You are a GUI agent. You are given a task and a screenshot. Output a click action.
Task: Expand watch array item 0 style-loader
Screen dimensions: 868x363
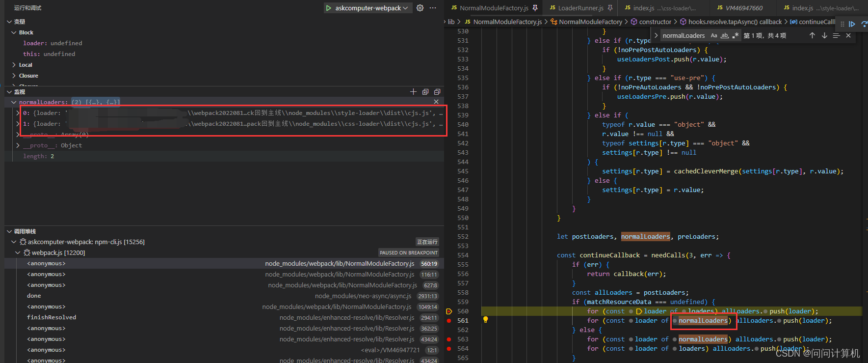18,113
